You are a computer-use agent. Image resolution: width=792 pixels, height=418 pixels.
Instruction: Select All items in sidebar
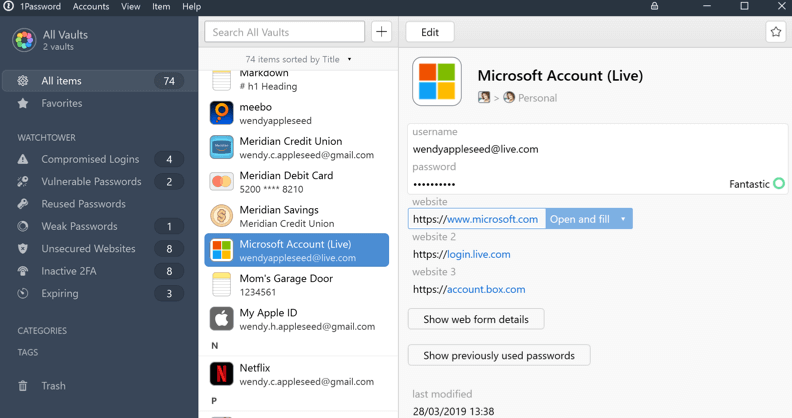pos(100,81)
